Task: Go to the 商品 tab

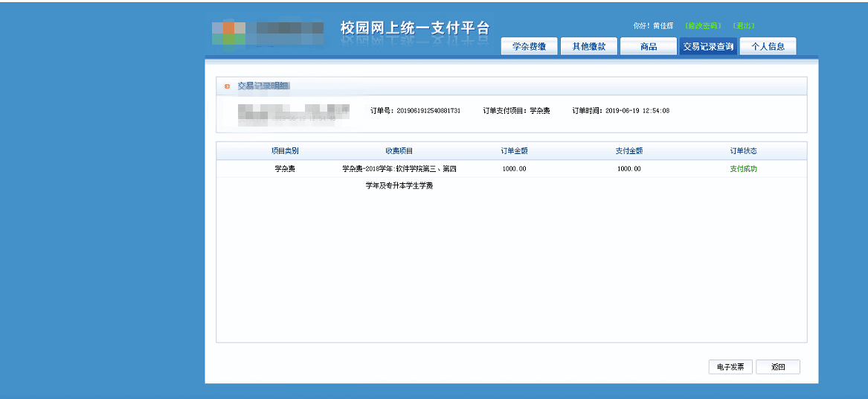Action: pyautogui.click(x=648, y=47)
